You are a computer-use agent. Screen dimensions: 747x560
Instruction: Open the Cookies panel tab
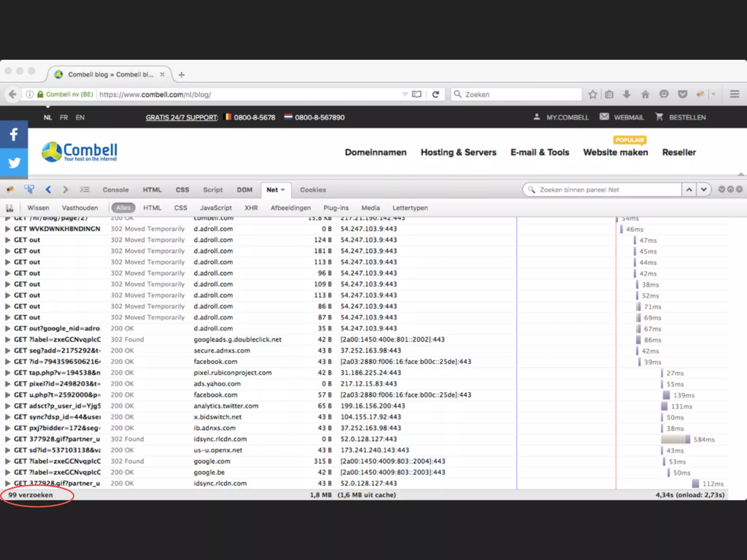tap(313, 190)
